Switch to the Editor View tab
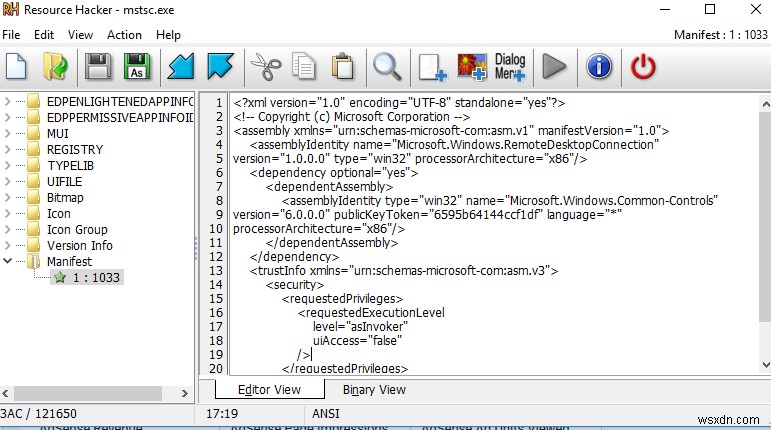The image size is (771, 430). [x=269, y=390]
